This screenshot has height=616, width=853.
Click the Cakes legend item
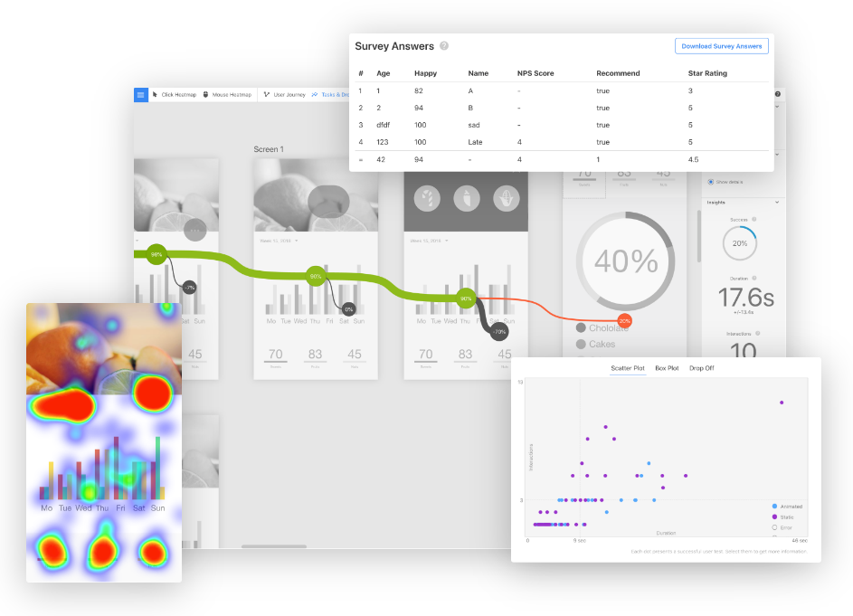pyautogui.click(x=596, y=345)
